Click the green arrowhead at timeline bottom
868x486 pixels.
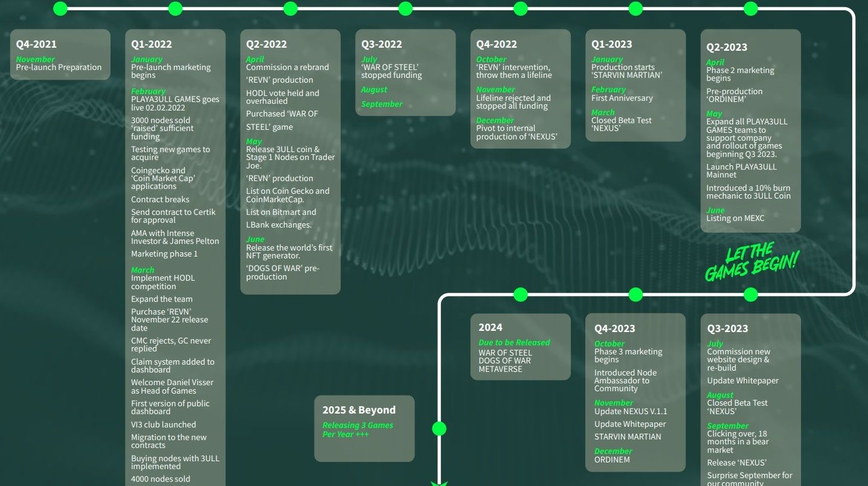[x=439, y=483]
